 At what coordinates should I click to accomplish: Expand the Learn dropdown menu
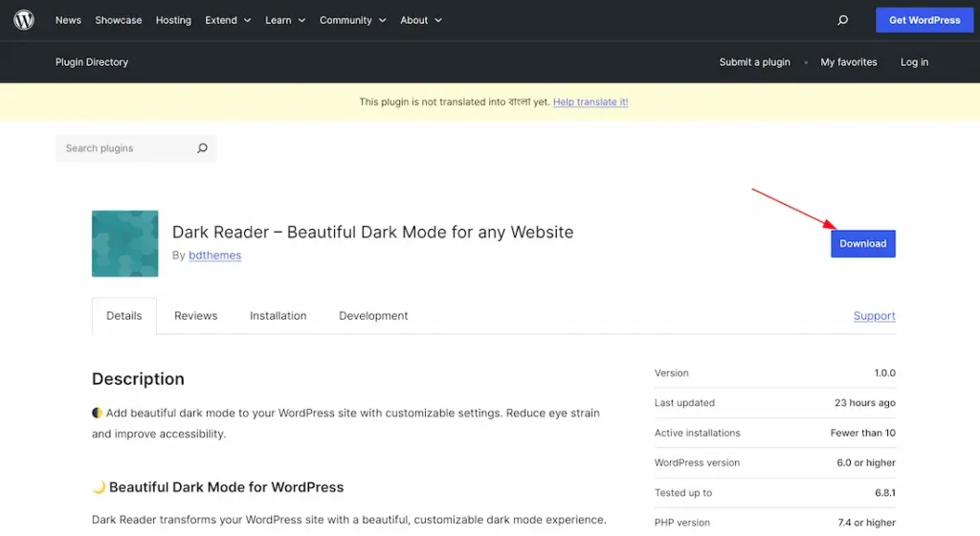285,20
